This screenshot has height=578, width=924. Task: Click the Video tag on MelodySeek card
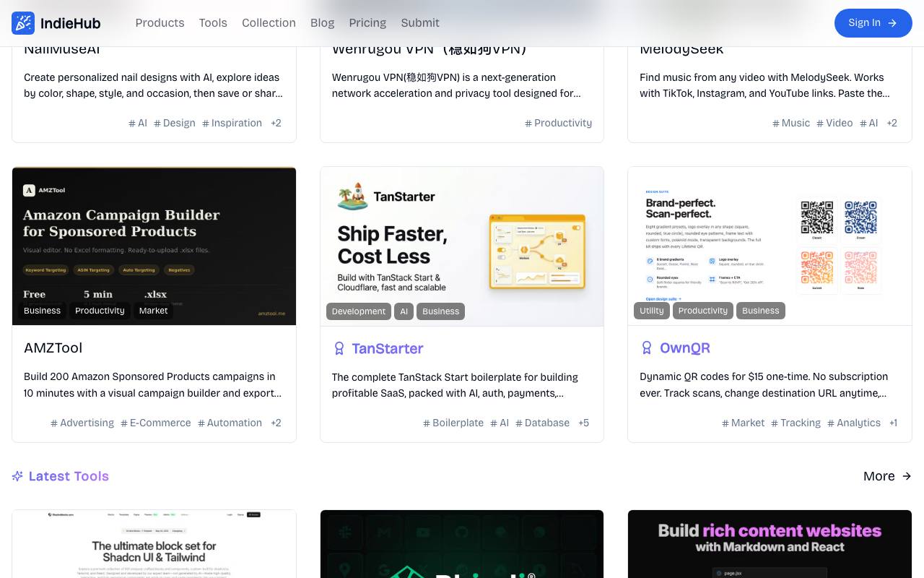point(834,123)
